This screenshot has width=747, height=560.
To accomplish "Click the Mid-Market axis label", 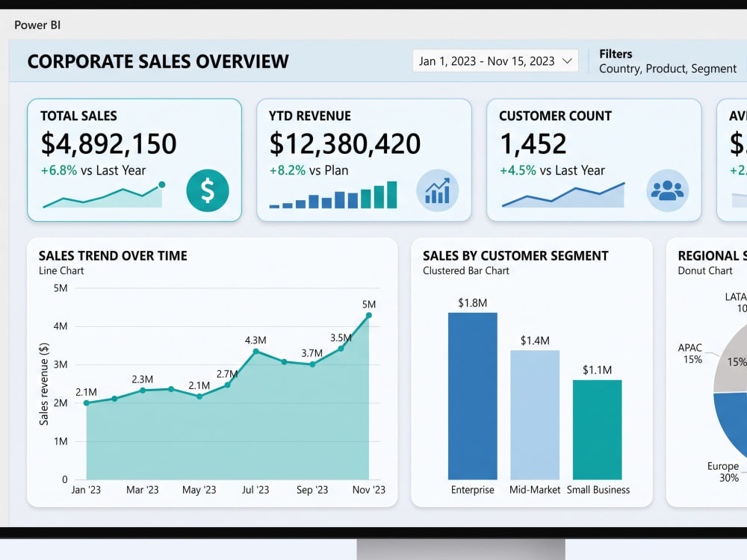I will pyautogui.click(x=535, y=490).
